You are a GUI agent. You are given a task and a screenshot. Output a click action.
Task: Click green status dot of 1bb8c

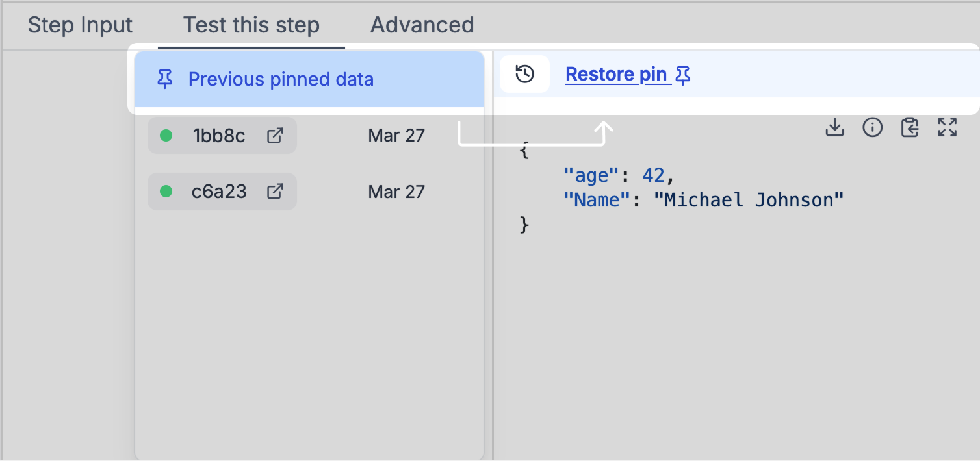click(166, 135)
